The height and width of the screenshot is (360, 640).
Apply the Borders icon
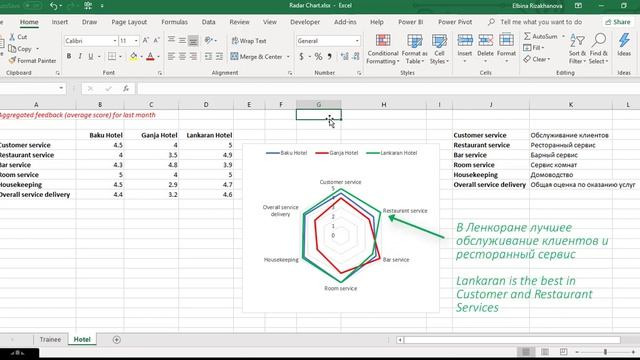pos(111,56)
